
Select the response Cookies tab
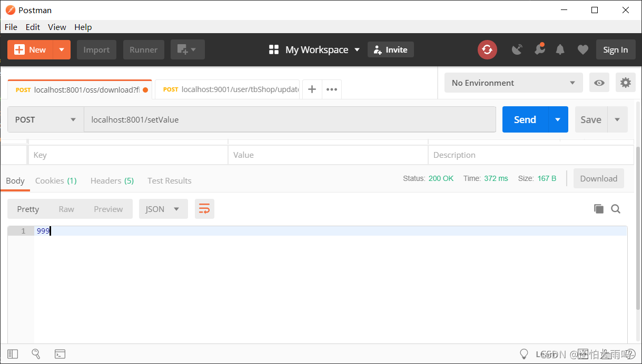click(x=56, y=180)
